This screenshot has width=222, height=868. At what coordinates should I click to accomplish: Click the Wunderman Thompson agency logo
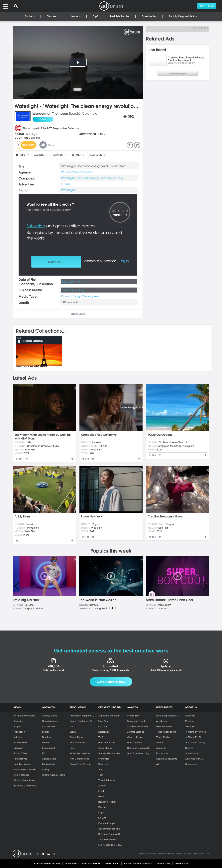coord(23,116)
